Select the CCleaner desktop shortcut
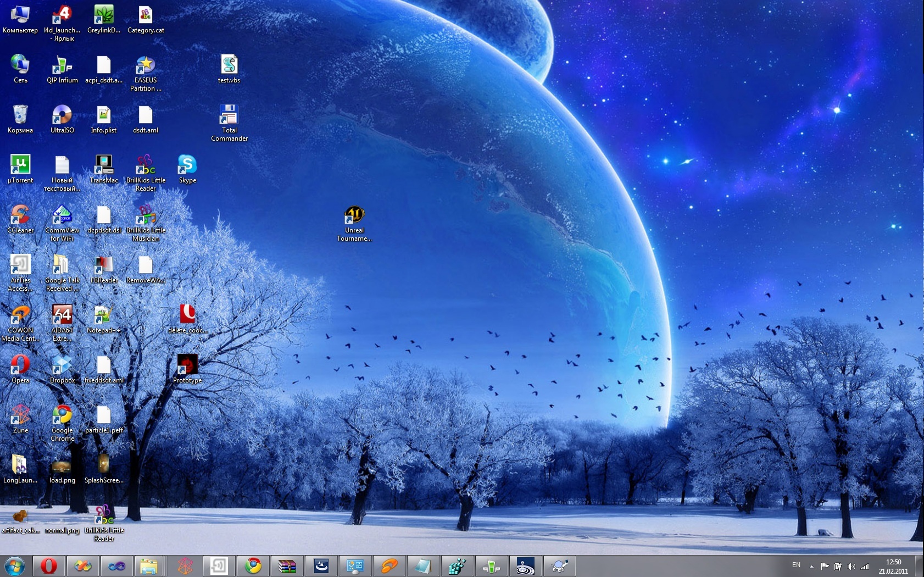The width and height of the screenshot is (924, 577). 20,215
